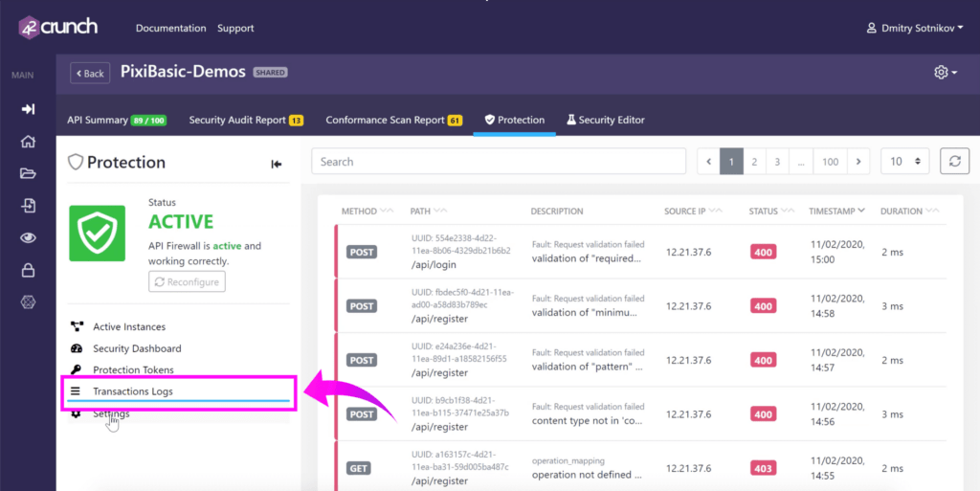
Task: Refresh the transaction logs list
Action: (954, 161)
